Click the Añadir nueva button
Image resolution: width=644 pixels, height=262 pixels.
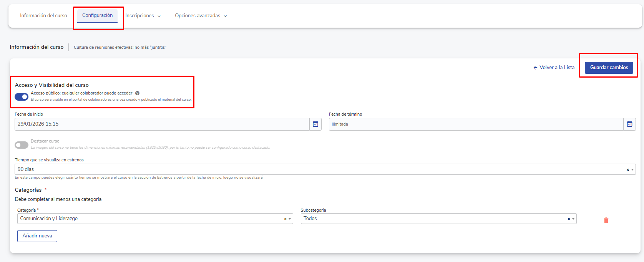(x=37, y=236)
